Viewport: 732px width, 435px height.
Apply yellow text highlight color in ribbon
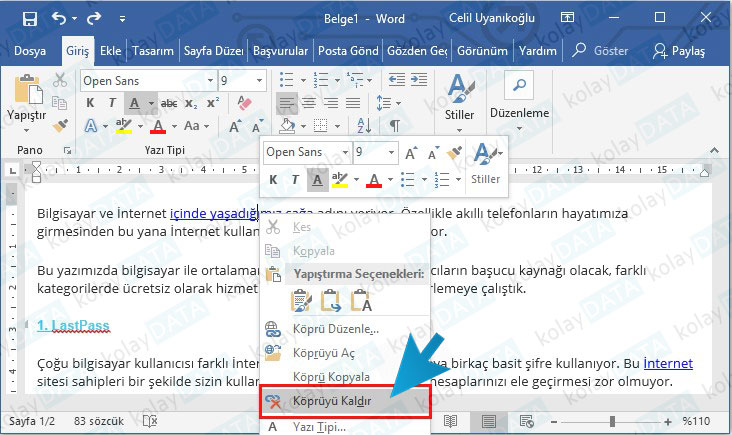pyautogui.click(x=124, y=126)
